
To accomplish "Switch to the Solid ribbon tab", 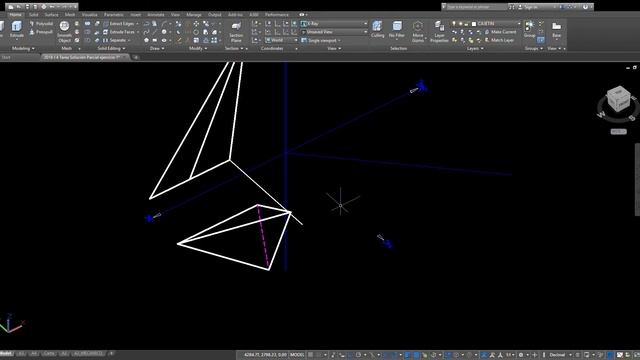I will [33, 15].
